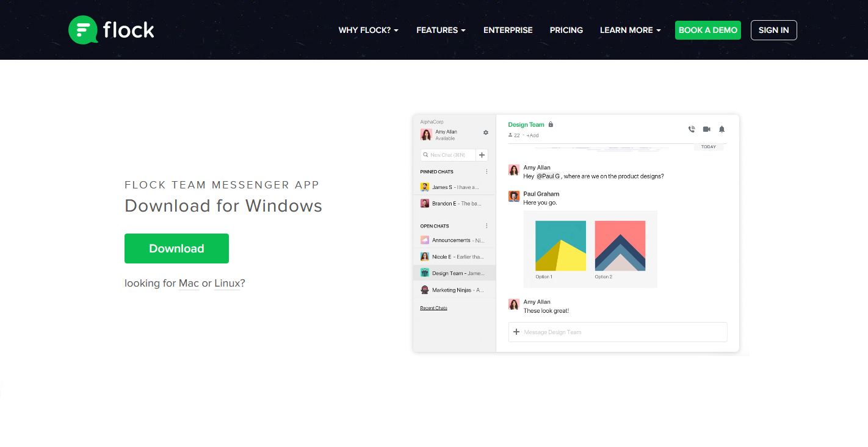
Task: Follow the Mac download link
Action: pyautogui.click(x=189, y=284)
